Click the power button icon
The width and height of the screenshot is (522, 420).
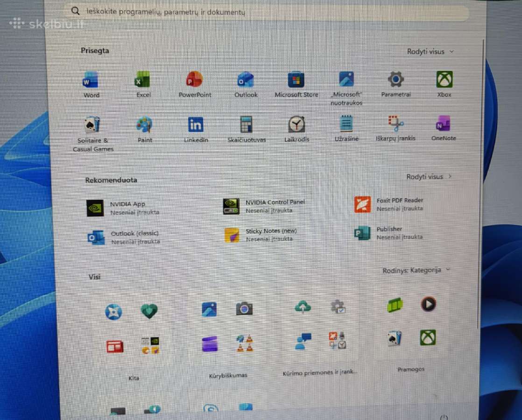tap(444, 417)
